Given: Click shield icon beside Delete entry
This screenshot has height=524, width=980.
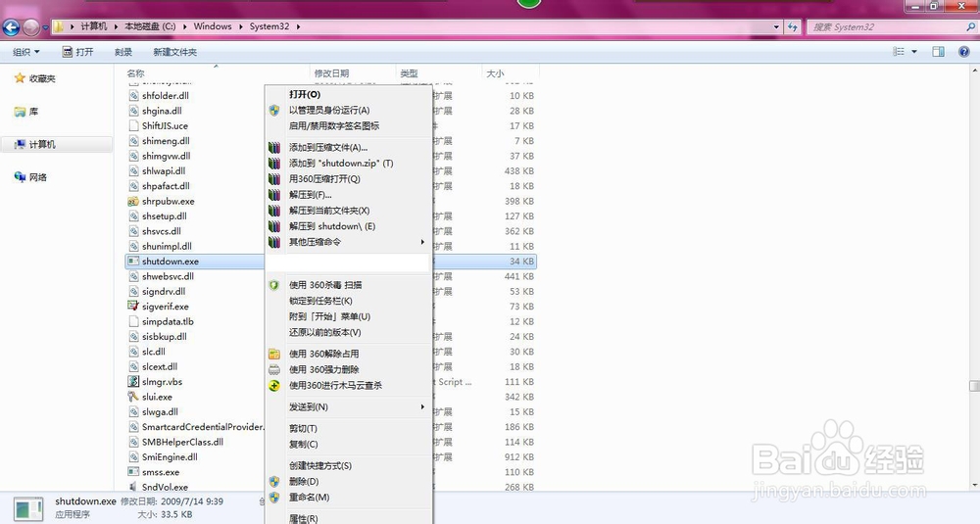Looking at the screenshot, I should 274,482.
